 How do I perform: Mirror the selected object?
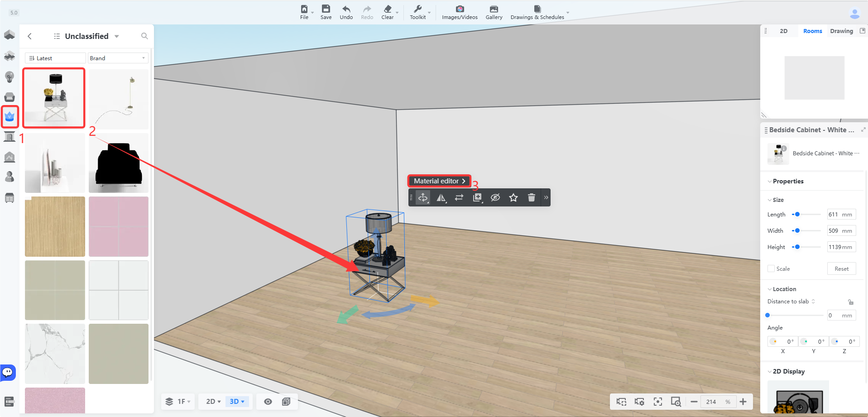[x=441, y=197]
